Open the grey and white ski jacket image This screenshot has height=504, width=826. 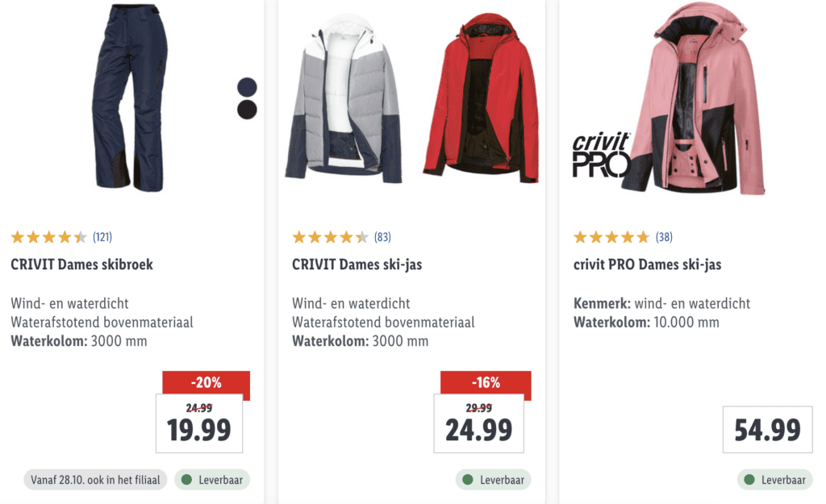(344, 99)
